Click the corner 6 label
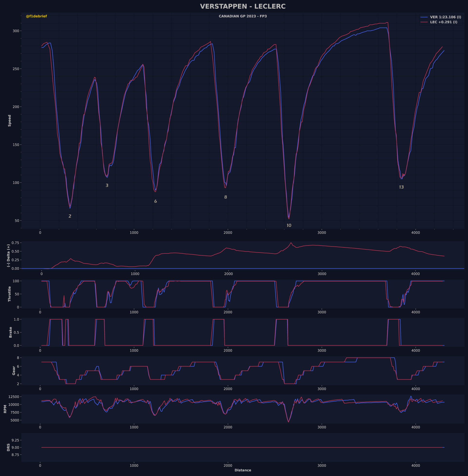 [155, 202]
